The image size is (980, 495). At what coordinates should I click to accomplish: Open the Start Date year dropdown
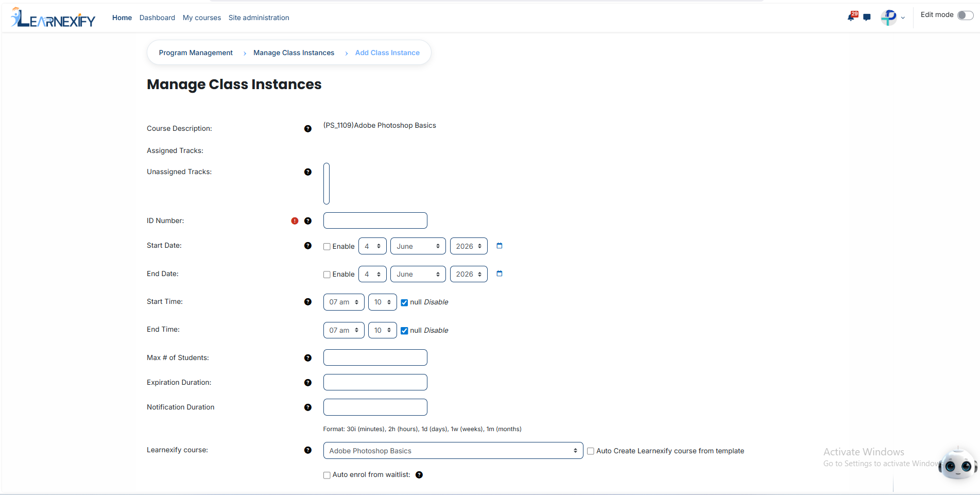click(x=469, y=246)
